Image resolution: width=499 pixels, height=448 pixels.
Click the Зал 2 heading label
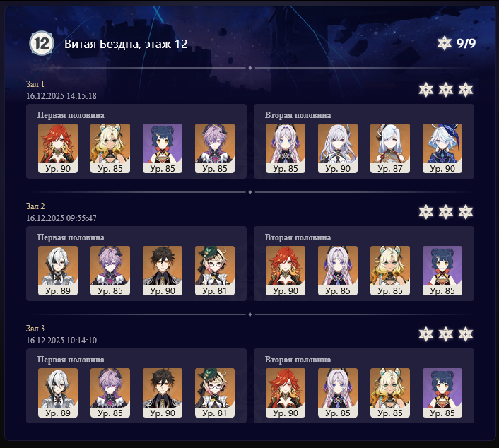[x=35, y=206]
